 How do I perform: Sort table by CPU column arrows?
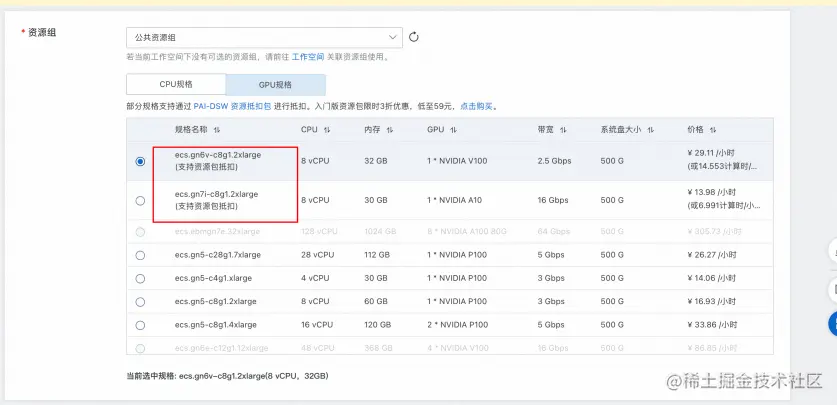coord(327,130)
